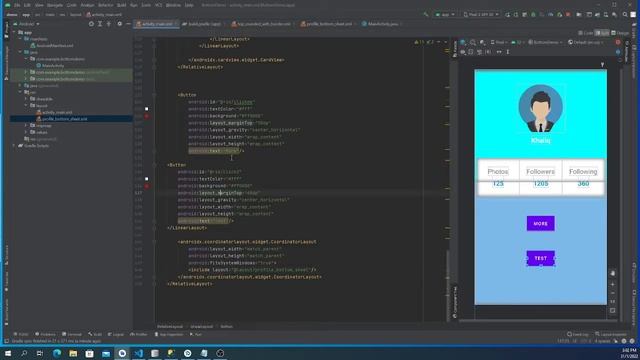This screenshot has height=360, width=640.
Task: Open the MainActivity.java editor tab
Action: point(381,24)
